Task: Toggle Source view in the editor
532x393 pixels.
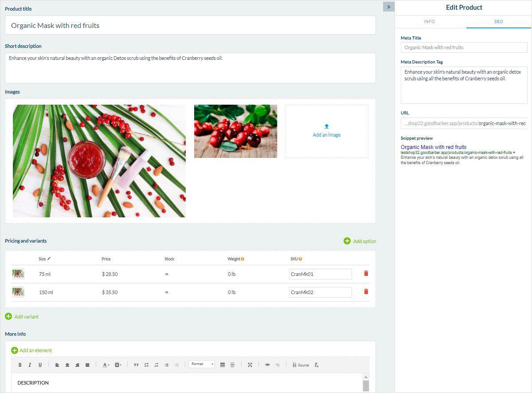Action: coord(301,365)
